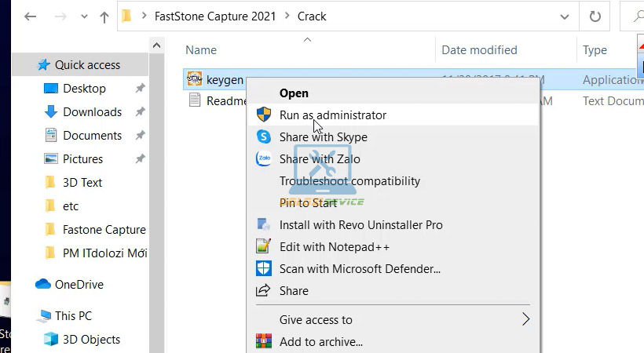Click the Zalo icon in context menu
The width and height of the screenshot is (644, 353).
click(264, 158)
